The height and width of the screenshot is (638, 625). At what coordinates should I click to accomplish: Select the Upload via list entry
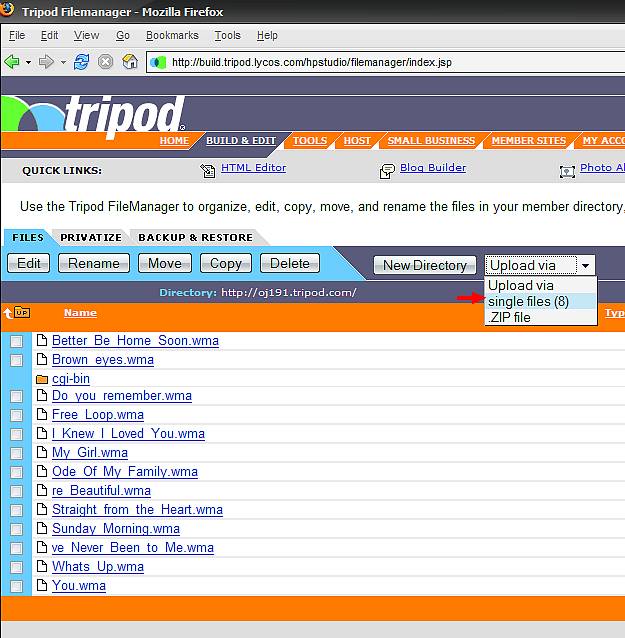point(541,285)
